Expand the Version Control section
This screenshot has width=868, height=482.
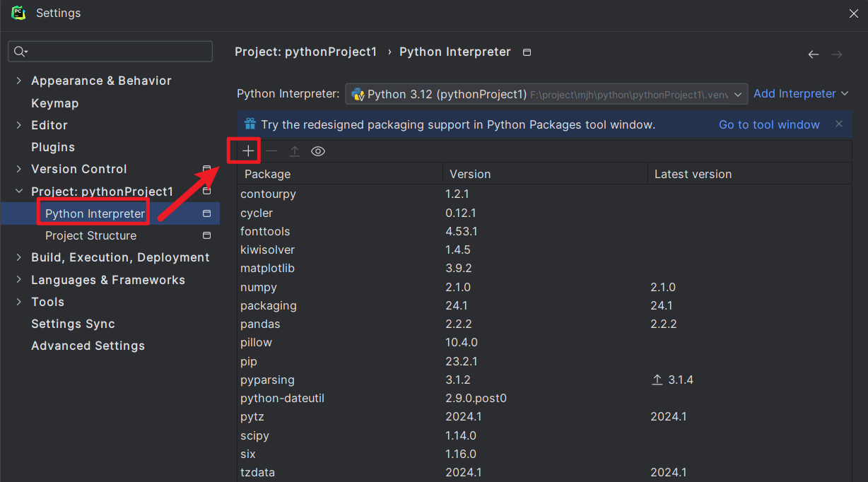tap(18, 169)
